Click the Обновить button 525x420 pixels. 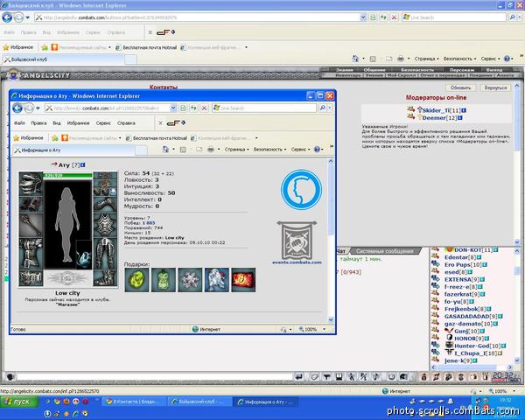[x=460, y=87]
